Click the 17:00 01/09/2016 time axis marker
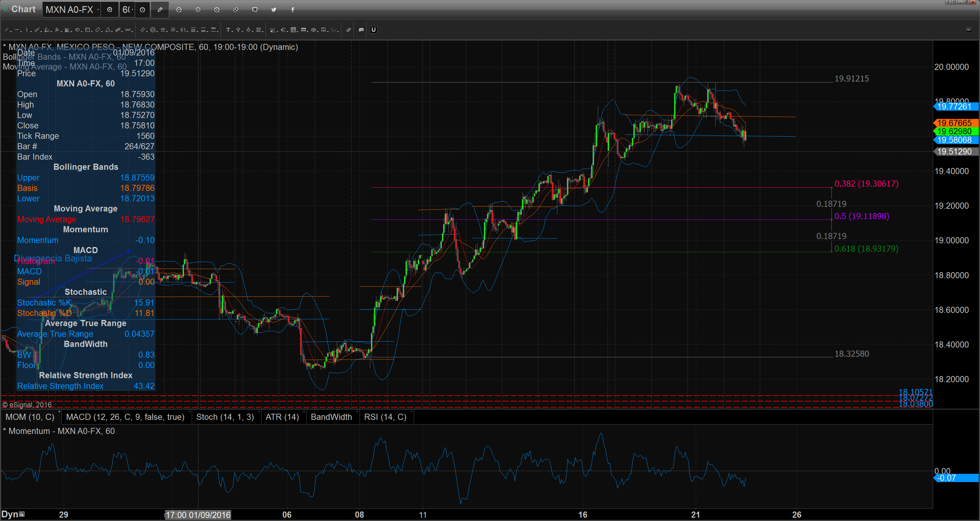 pos(198,515)
